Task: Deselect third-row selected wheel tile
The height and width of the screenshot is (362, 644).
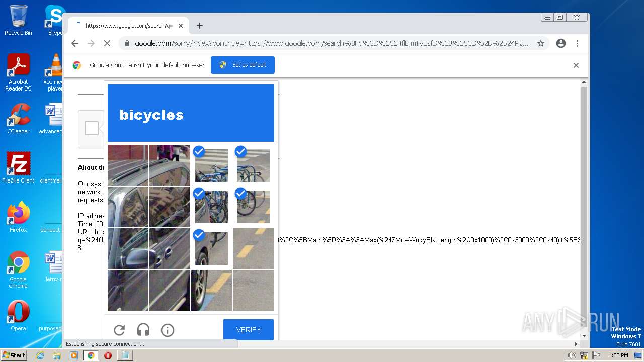Action: point(211,248)
